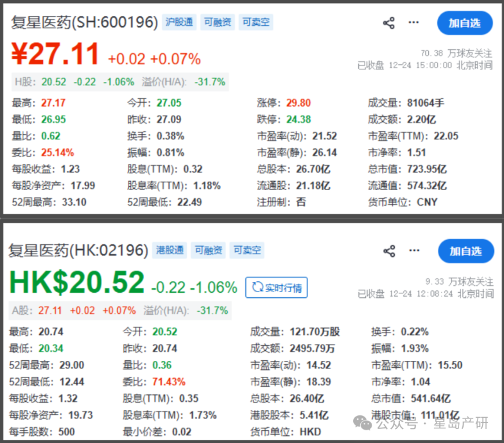Click 成交额 2495.79万 value
This screenshot has width=504, height=443.
pos(312,348)
